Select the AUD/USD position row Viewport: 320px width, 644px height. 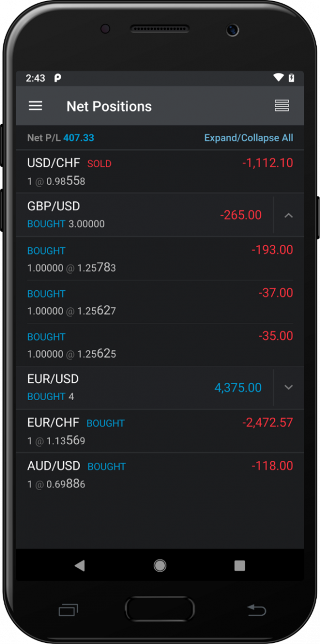click(138, 474)
